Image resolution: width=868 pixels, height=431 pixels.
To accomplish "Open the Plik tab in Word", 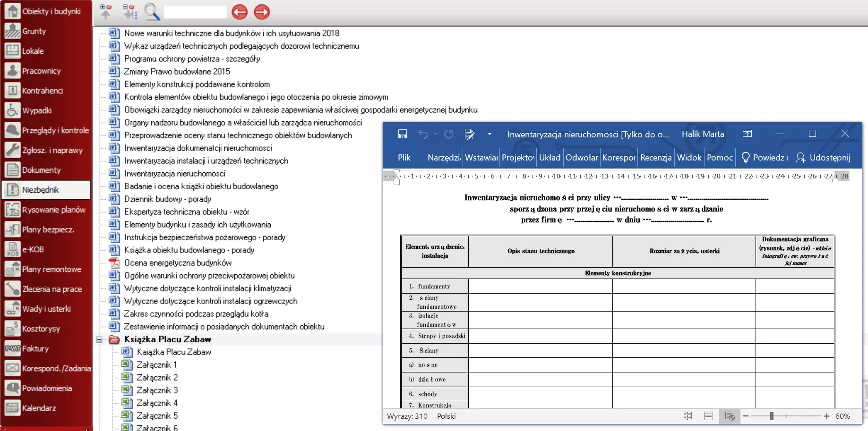I will click(x=404, y=158).
